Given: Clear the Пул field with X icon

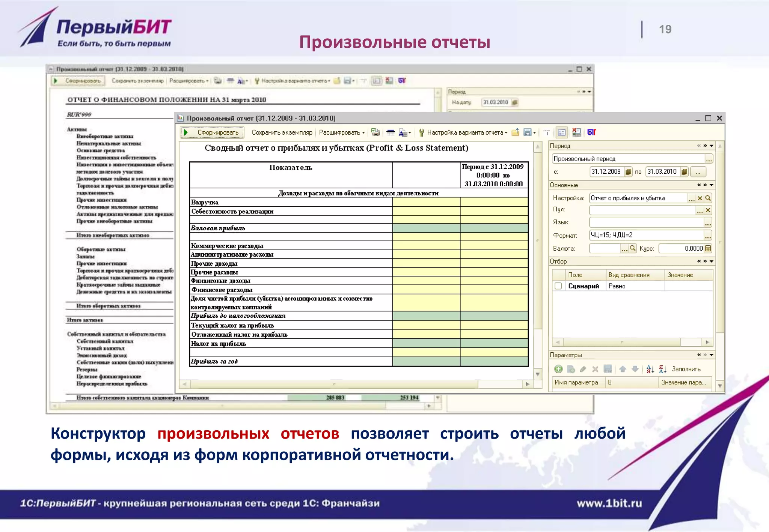Looking at the screenshot, I should pos(708,210).
